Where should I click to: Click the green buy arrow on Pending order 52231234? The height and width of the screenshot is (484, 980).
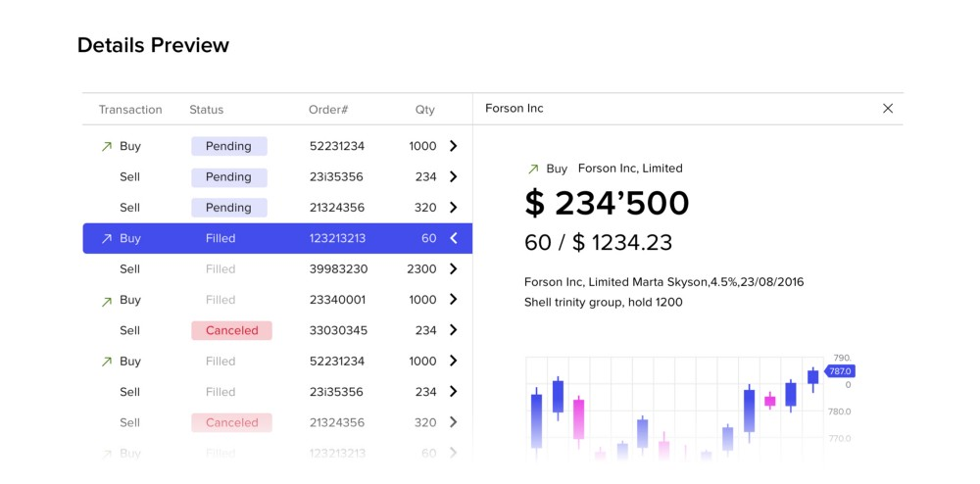[x=106, y=146]
